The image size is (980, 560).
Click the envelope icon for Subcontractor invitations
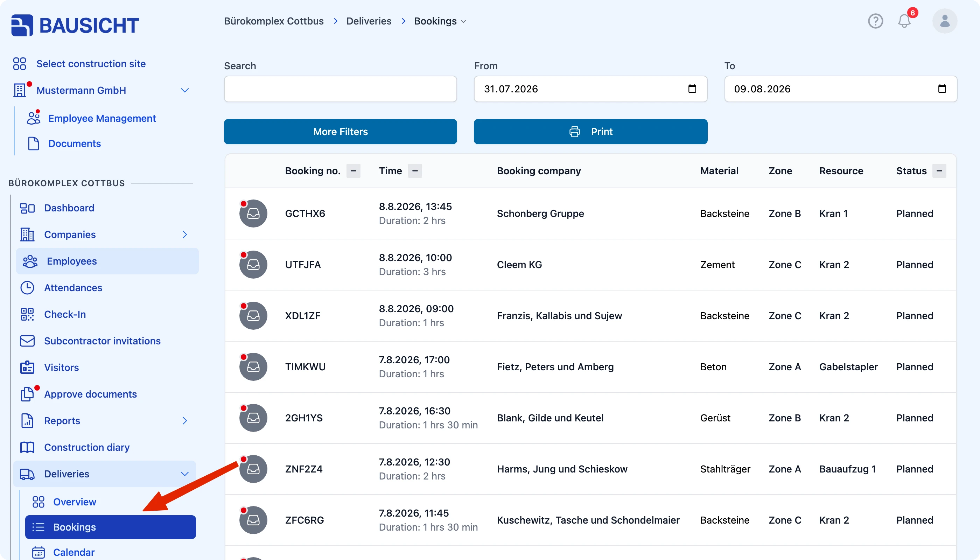click(x=27, y=341)
